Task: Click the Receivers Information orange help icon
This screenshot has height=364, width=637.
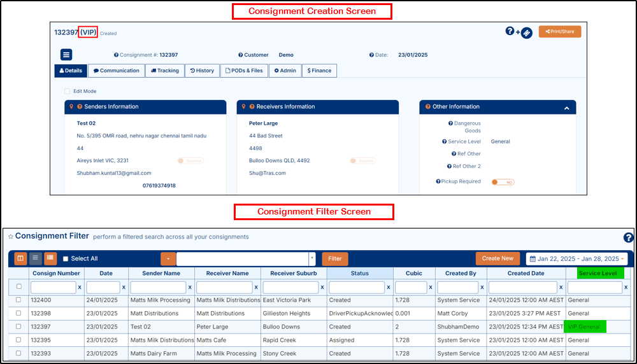Action: pyautogui.click(x=252, y=107)
